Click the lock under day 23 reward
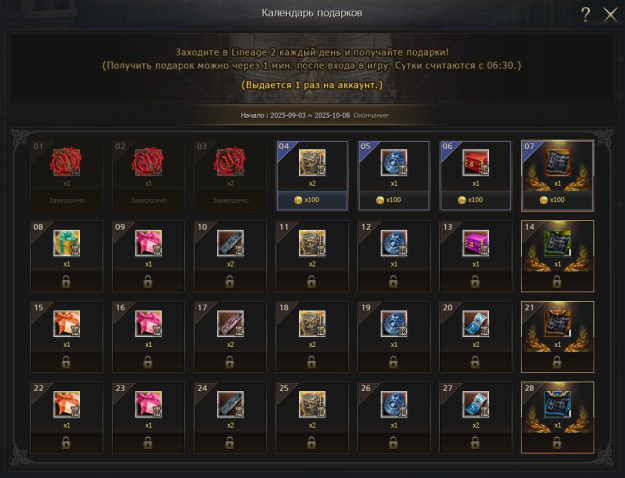 click(x=148, y=443)
